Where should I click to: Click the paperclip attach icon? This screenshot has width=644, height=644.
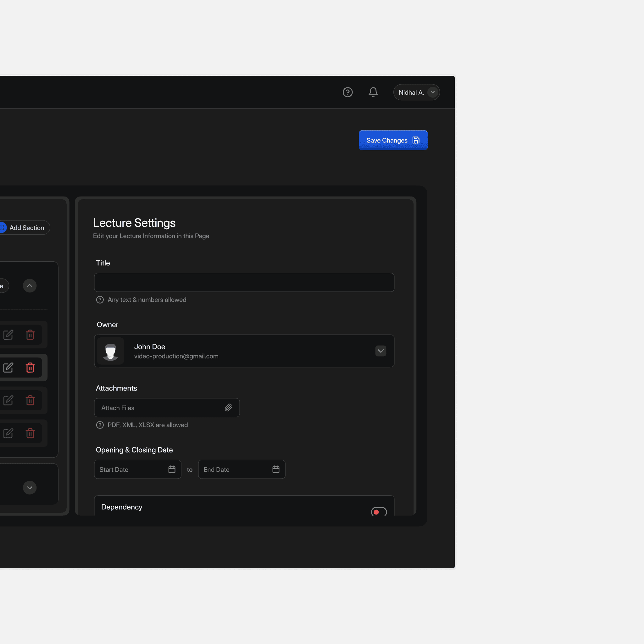(x=228, y=408)
